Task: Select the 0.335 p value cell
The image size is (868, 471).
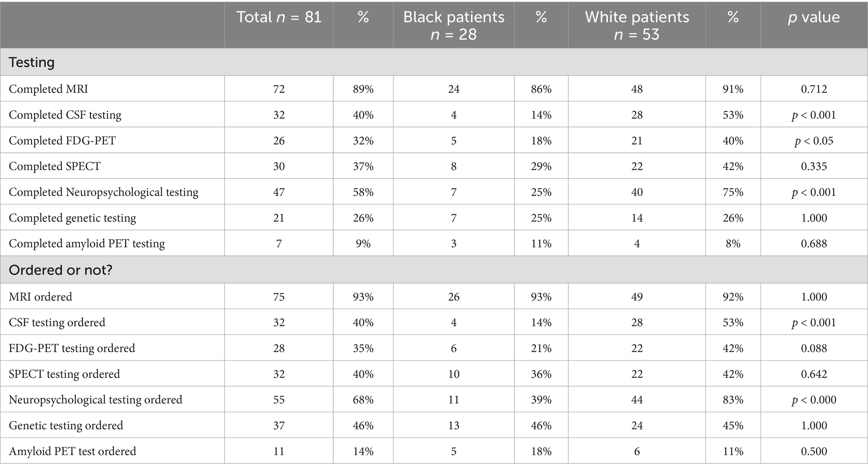Action: [x=813, y=166]
